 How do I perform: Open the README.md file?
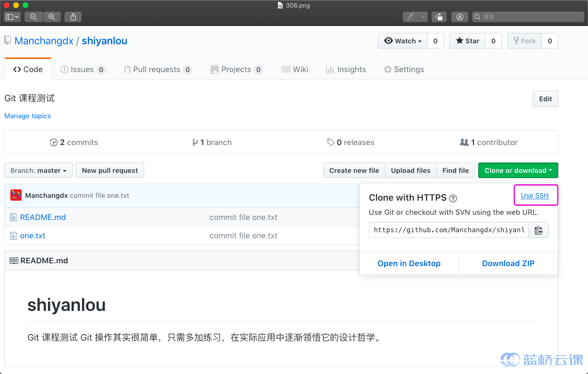[43, 217]
